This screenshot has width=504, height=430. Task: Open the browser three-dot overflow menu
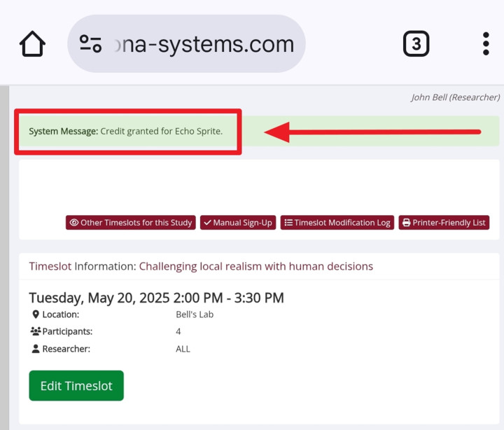tap(486, 43)
